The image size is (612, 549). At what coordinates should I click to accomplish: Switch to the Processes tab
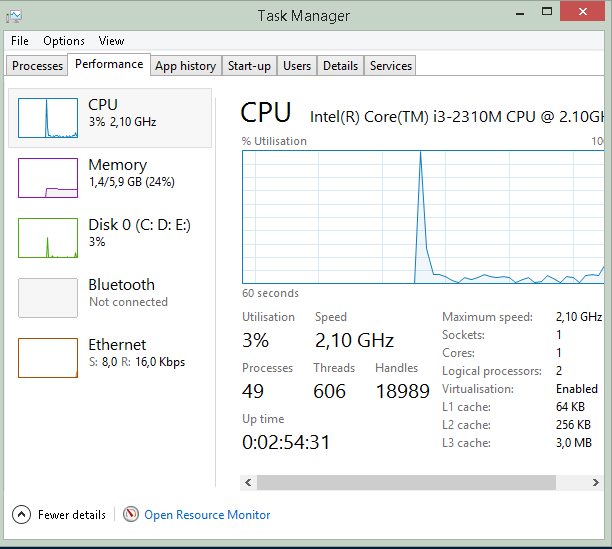tap(37, 66)
